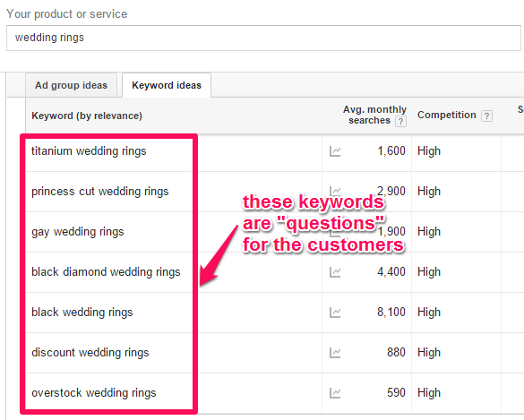
Task: Open trend chart for discount wedding rings
Action: coord(335,353)
